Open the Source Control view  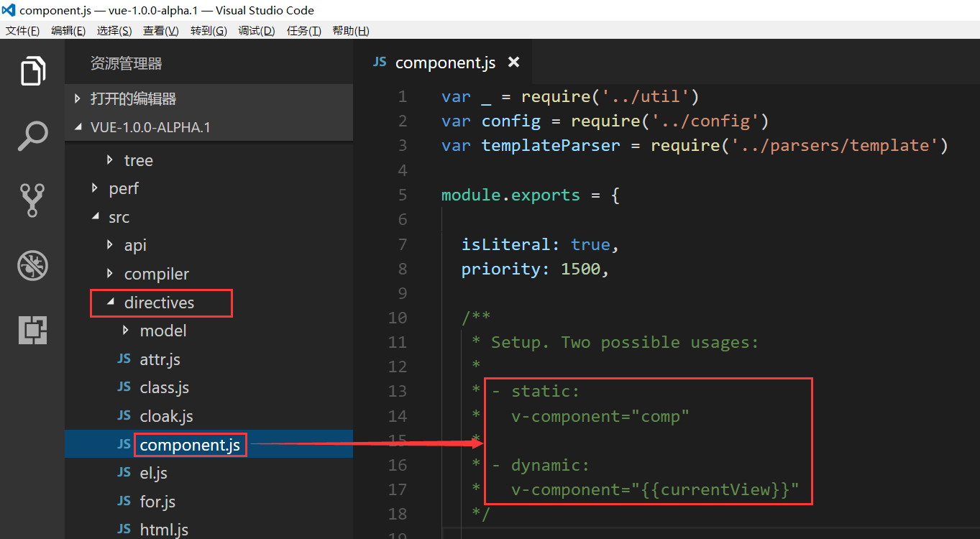tap(33, 201)
